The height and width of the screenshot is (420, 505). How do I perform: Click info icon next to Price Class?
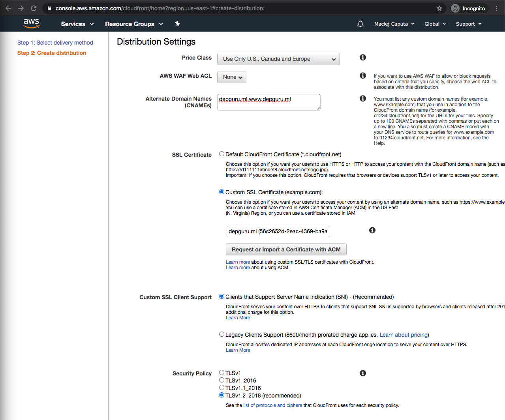click(362, 58)
